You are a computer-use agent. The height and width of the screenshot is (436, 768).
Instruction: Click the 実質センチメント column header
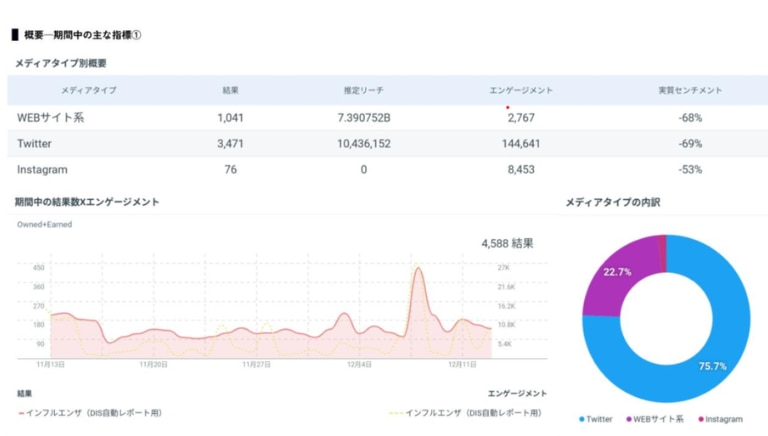point(689,90)
